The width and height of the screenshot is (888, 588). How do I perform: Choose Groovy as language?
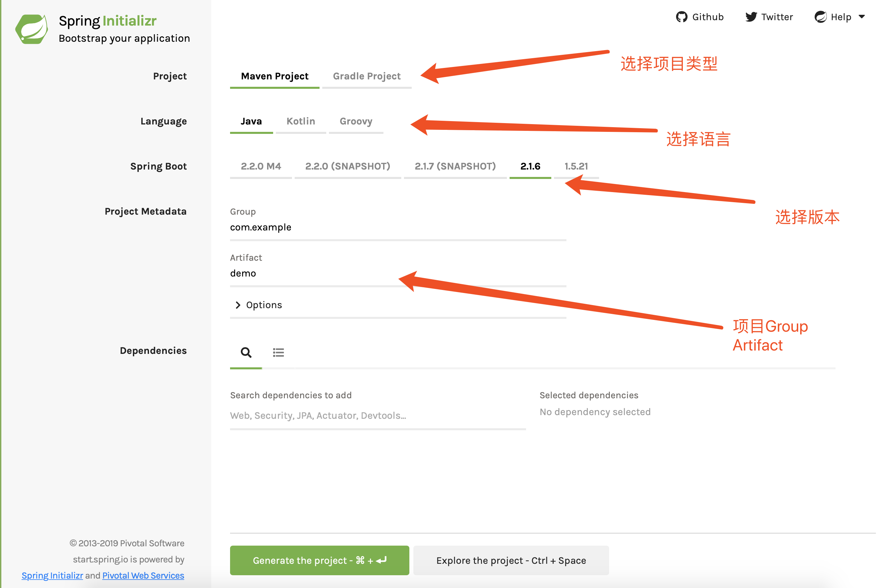(x=356, y=121)
